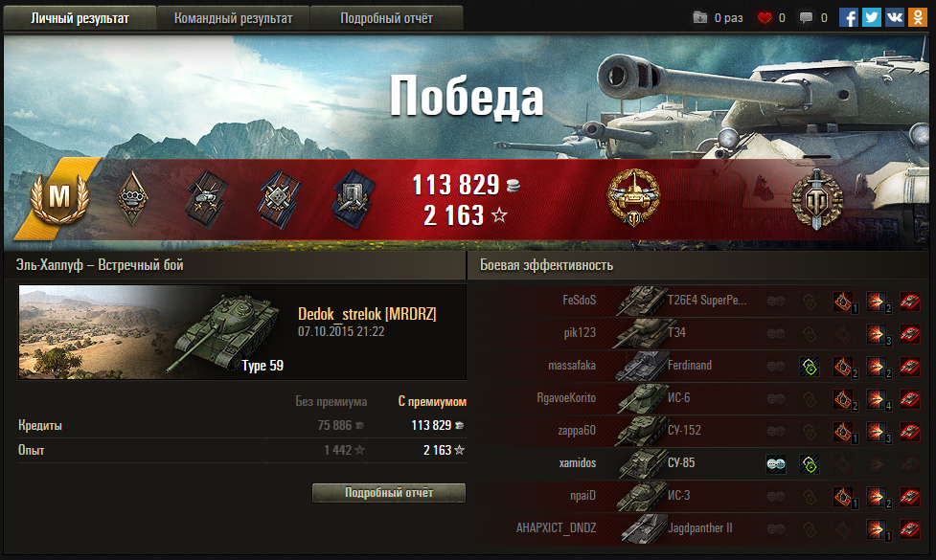Open the Подробный отчёт tab

click(x=386, y=18)
